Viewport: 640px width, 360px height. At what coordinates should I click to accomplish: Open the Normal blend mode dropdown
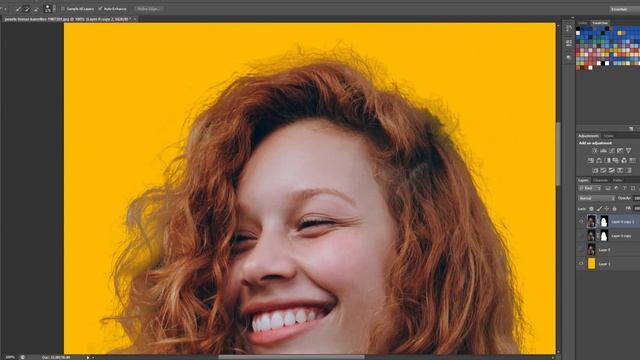coord(596,198)
